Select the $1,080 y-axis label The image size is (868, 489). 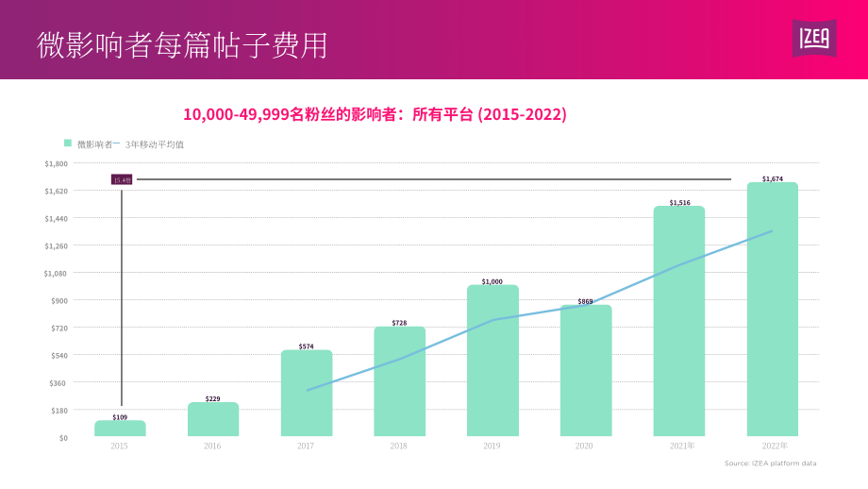click(x=56, y=274)
